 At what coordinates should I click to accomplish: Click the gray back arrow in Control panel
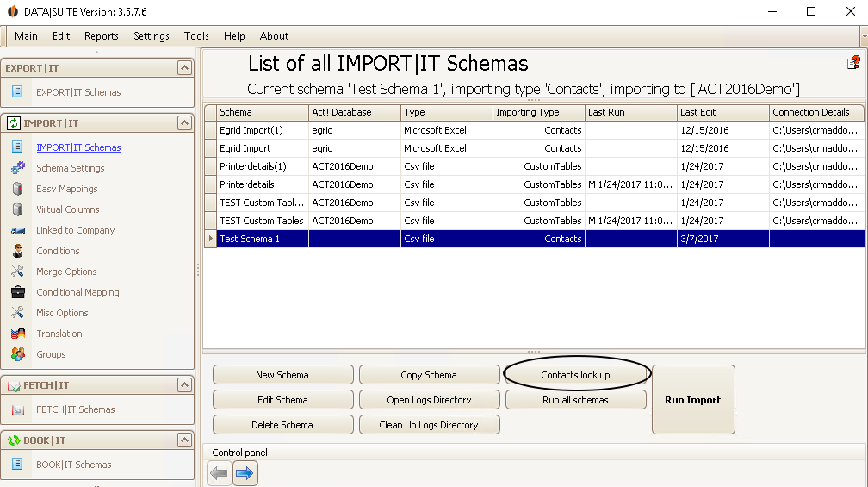[220, 473]
